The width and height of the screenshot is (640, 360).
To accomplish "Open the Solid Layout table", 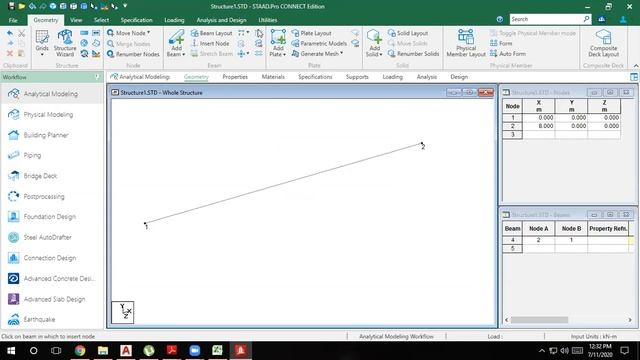I will coord(408,33).
